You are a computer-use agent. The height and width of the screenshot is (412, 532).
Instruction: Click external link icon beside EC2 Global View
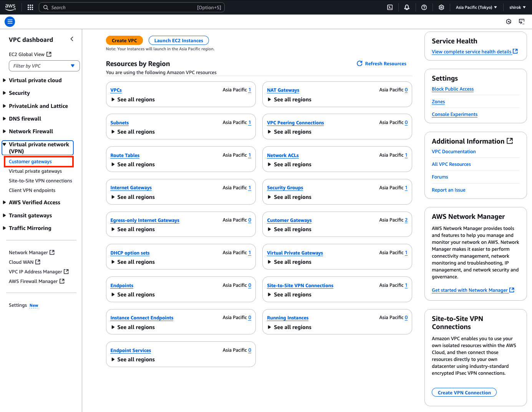49,54
